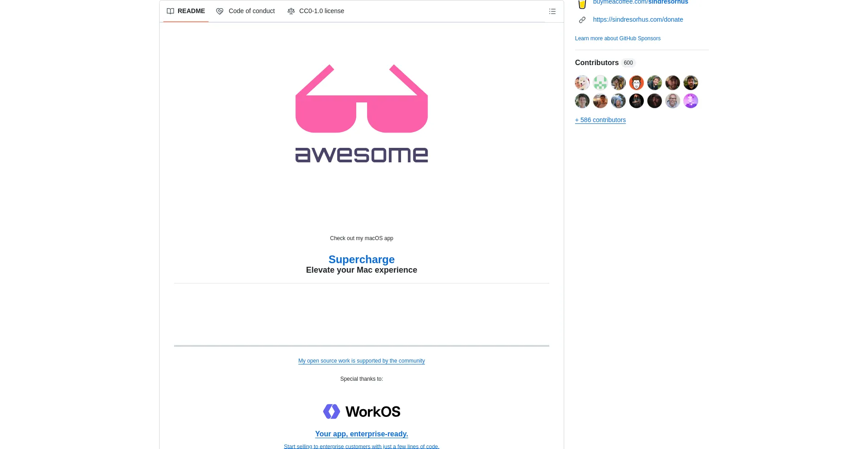868x449 pixels.
Task: Open the README outline menu
Action: [x=552, y=11]
